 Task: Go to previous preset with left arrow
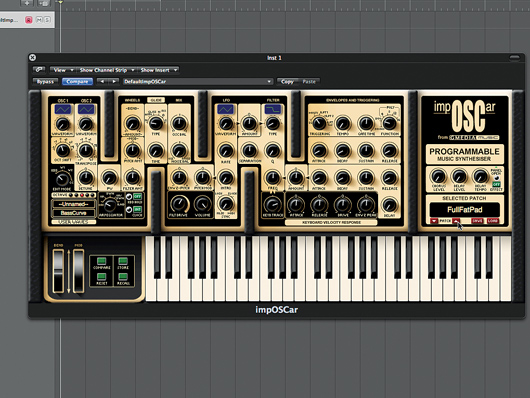pos(102,81)
